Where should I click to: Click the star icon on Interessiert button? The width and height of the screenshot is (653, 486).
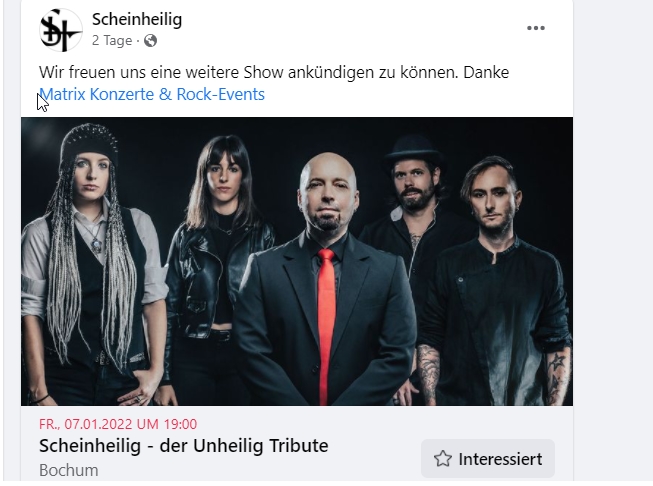[x=443, y=459]
